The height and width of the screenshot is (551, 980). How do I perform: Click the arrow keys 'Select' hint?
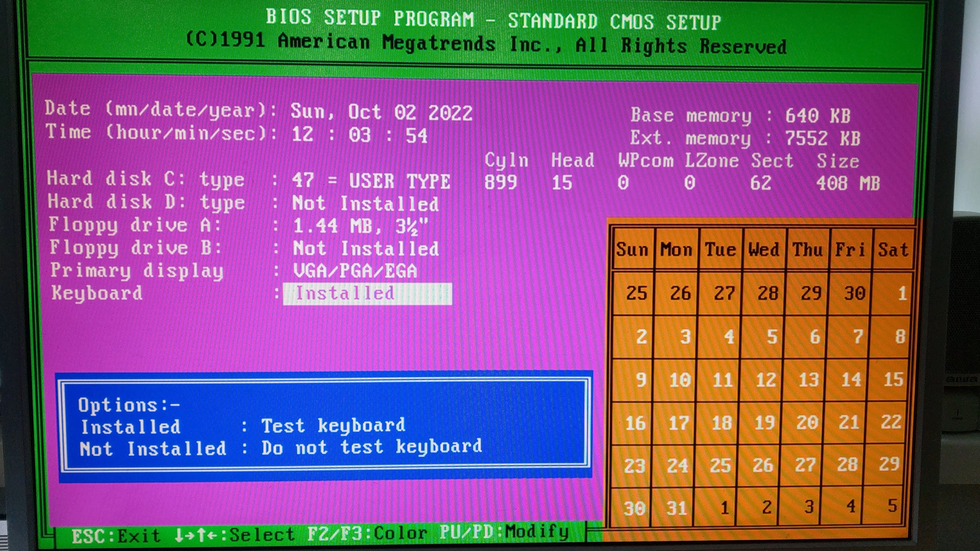point(234,535)
